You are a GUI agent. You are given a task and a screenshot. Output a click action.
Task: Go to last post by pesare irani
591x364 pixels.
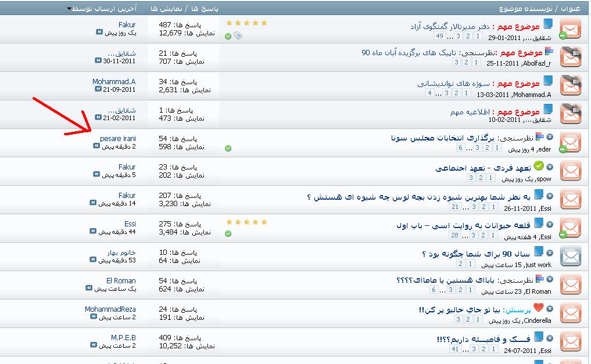click(96, 146)
